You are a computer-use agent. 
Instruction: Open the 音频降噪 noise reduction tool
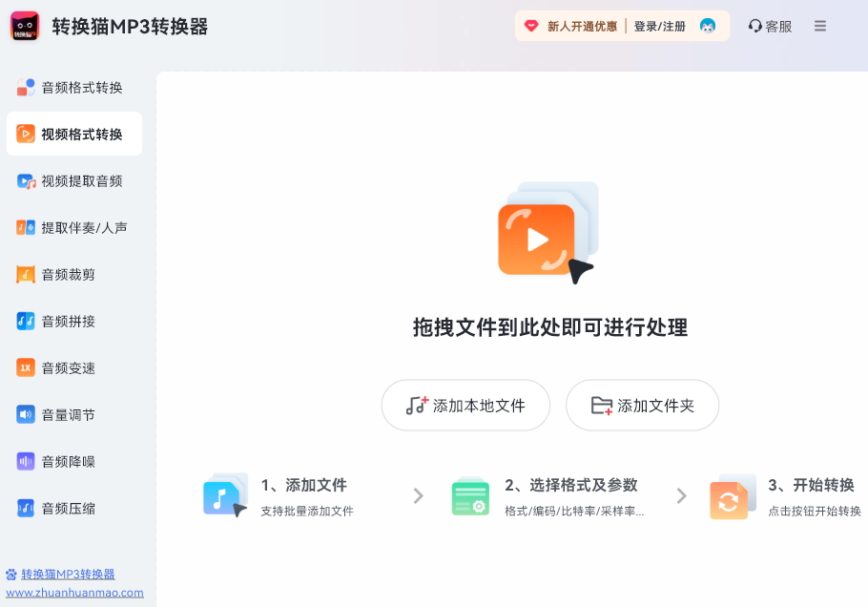(73, 461)
